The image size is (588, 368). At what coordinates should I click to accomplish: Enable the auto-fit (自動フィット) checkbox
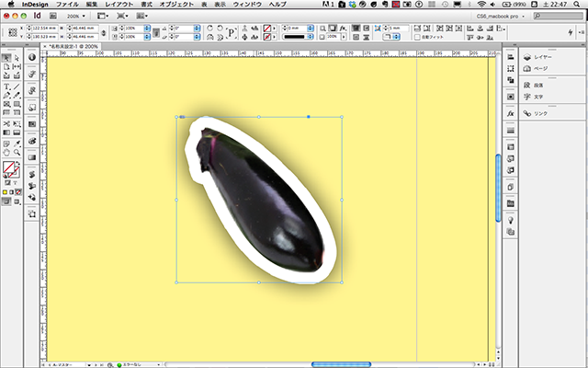415,38
